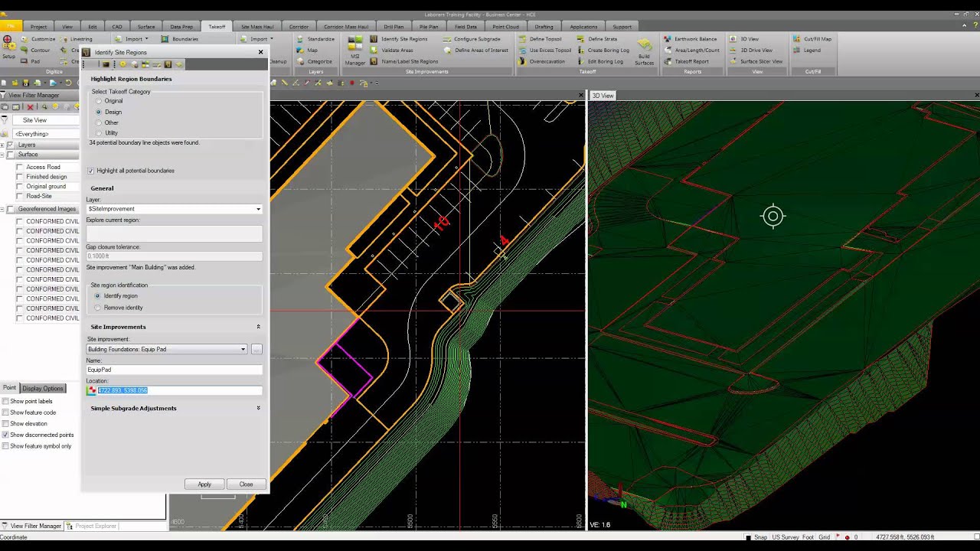
Task: Collapse Surface tree node
Action: [2, 155]
